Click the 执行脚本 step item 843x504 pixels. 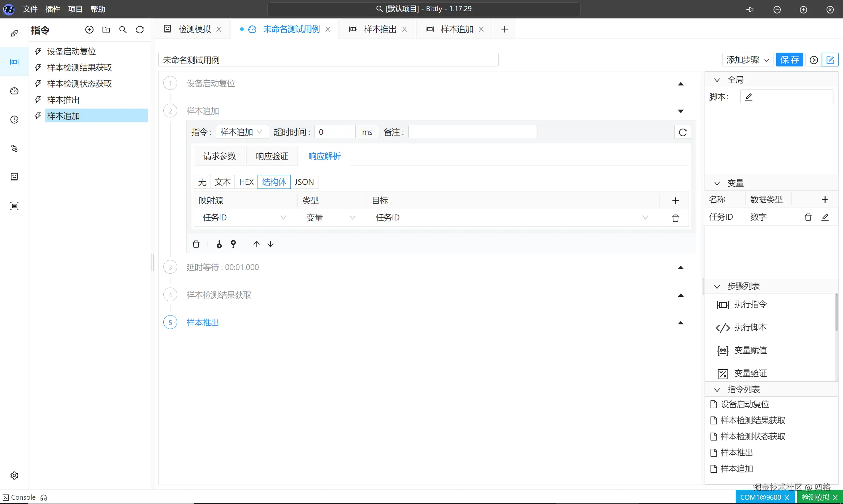[750, 327]
